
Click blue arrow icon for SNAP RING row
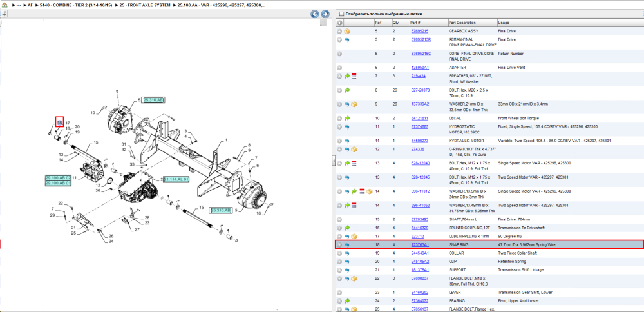(x=347, y=245)
